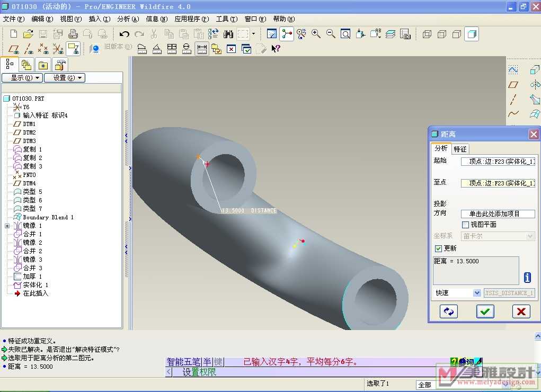This screenshot has height=392, width=541.
Task: Open the 分析 menu
Action: pyautogui.click(x=128, y=19)
